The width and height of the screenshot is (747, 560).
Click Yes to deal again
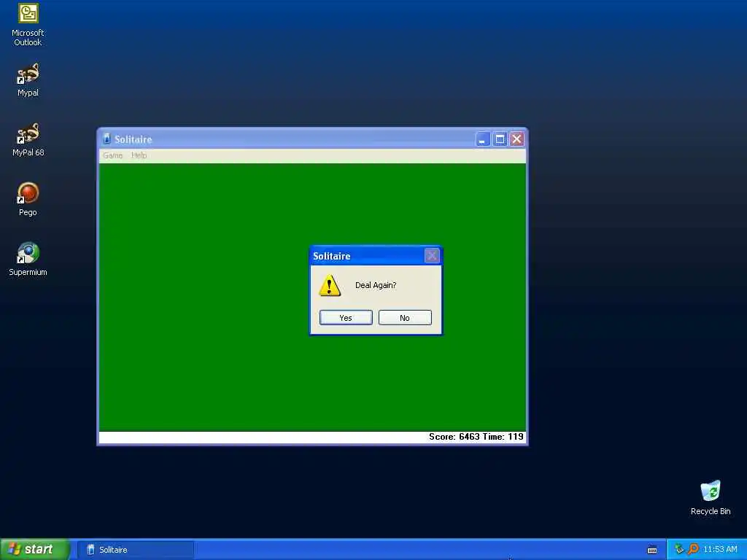point(346,318)
